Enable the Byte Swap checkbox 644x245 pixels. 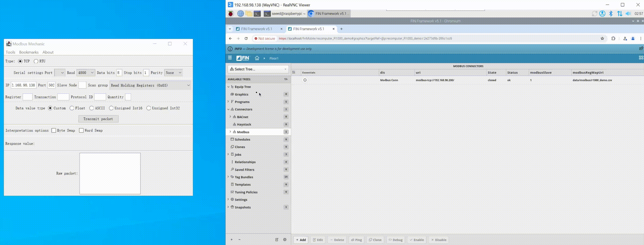pyautogui.click(x=54, y=130)
